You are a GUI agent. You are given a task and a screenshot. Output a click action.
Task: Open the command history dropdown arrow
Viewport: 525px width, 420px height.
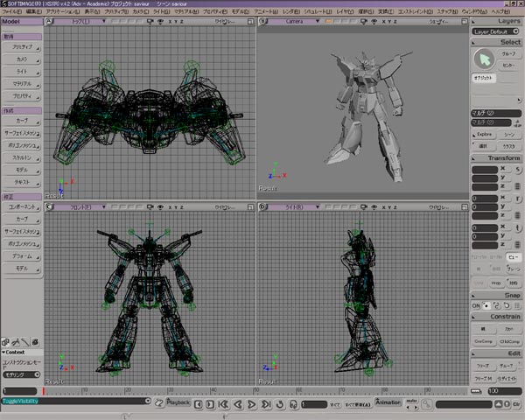(148, 401)
